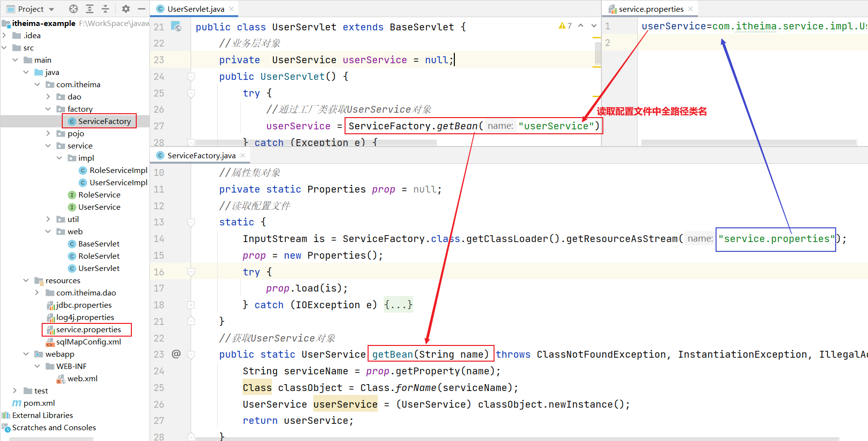Screen dimensions: 868x441
Task: Expand the util package
Action: [48, 219]
